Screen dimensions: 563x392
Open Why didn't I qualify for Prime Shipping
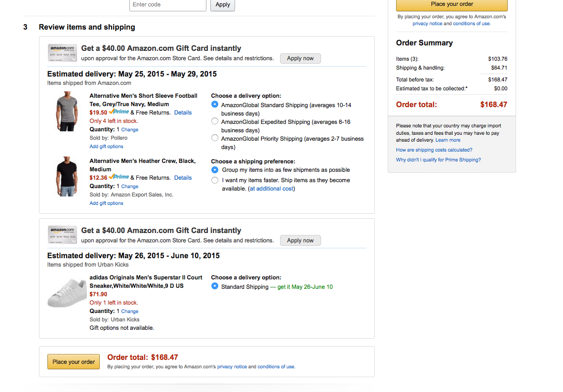click(x=438, y=160)
